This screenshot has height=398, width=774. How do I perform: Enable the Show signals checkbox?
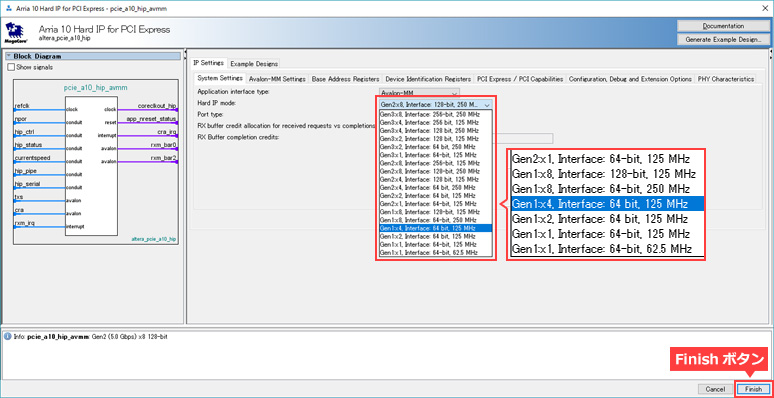11,67
